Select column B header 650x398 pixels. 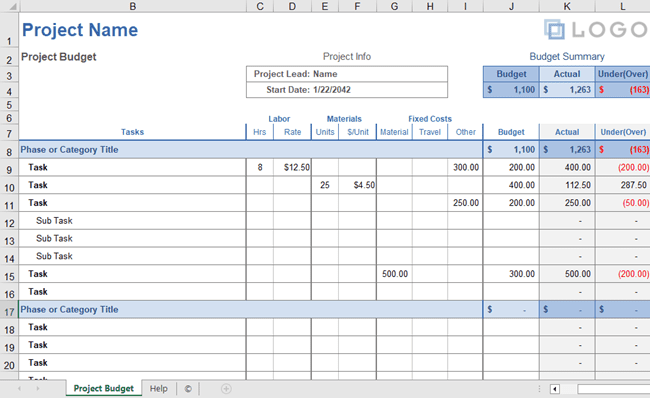pyautogui.click(x=132, y=6)
